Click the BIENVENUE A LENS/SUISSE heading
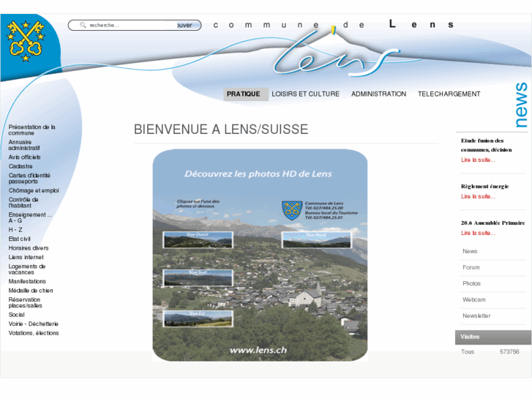 221,130
